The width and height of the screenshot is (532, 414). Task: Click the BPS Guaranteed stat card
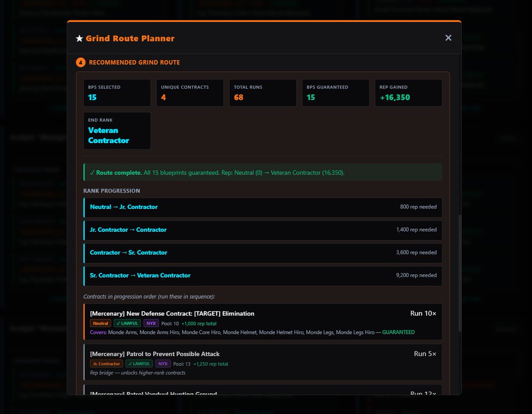[x=336, y=93]
